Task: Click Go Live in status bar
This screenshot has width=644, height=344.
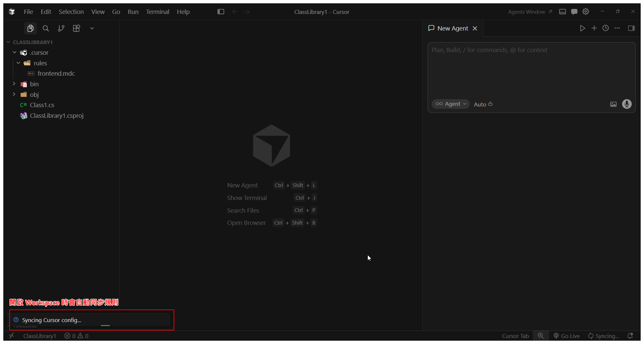Action: tap(567, 336)
